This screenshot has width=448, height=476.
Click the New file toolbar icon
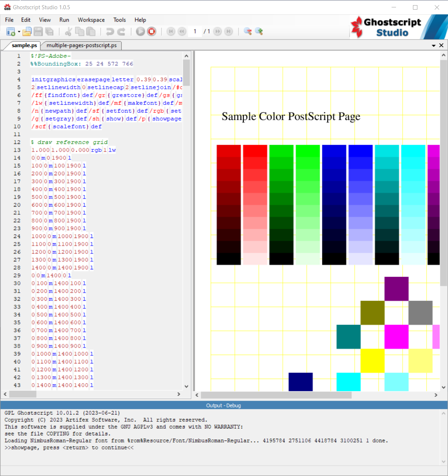coord(11,32)
